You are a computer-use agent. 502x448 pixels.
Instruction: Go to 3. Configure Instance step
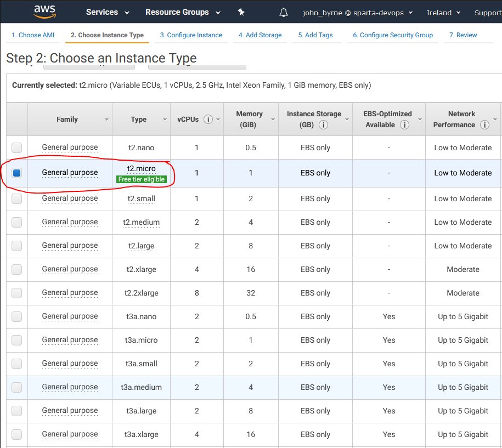[191, 35]
